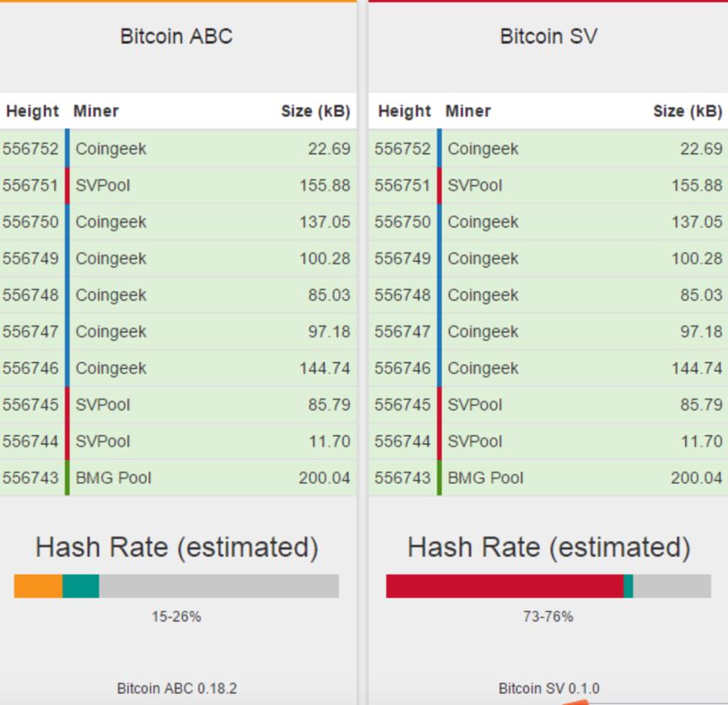Click teal segment of Bitcoin ABC hash rate bar
The height and width of the screenshot is (705, 728).
pyautogui.click(x=81, y=586)
